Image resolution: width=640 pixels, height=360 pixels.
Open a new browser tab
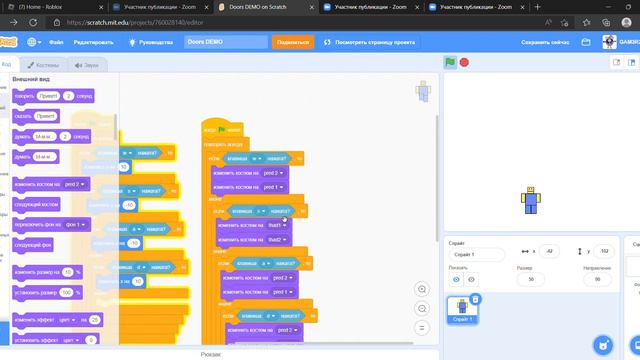pos(537,7)
